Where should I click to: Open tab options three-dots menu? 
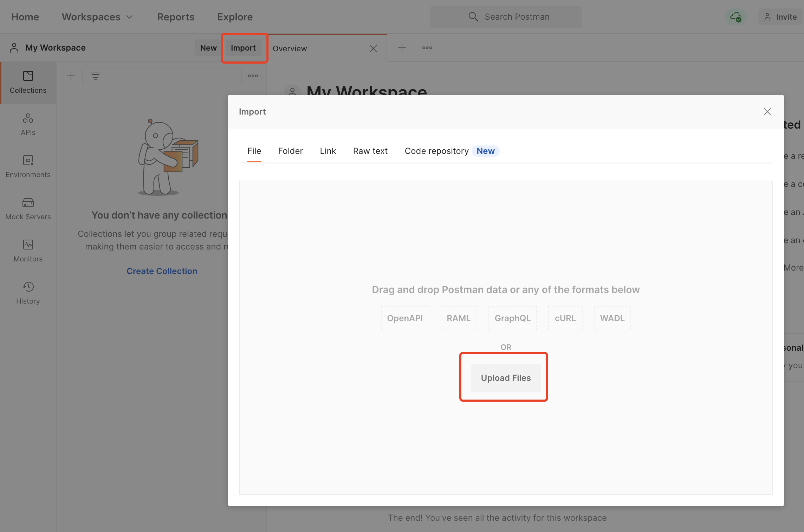coord(427,48)
